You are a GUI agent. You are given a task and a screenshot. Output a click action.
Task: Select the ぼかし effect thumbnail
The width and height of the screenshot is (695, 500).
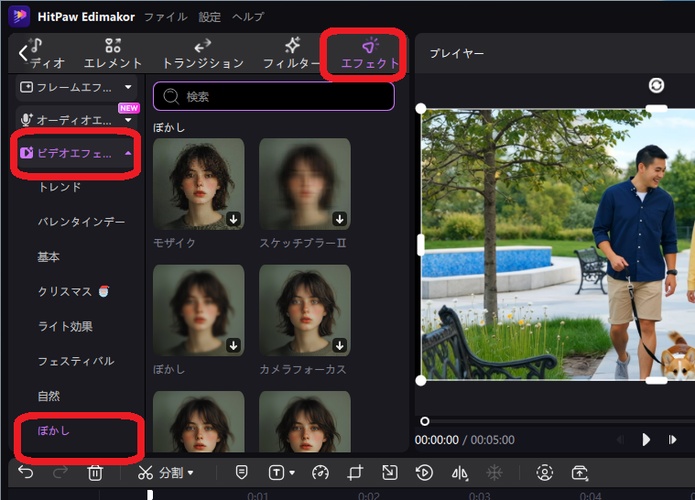(199, 310)
